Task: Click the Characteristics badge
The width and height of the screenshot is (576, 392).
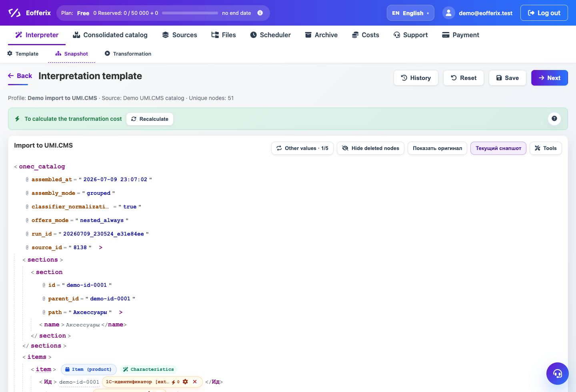Action: 148,370
